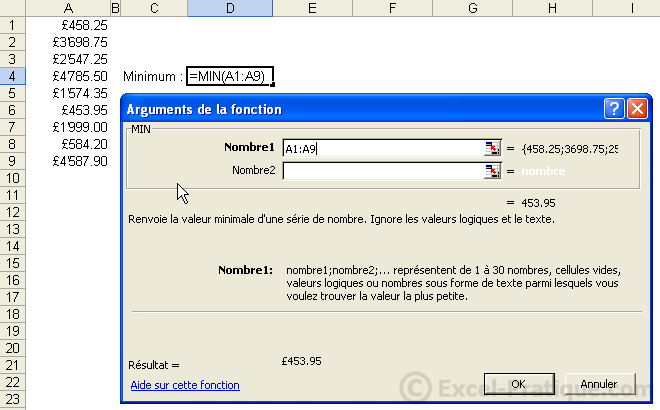Viewport: 660px width, 410px height.
Task: Select row 23 header
Action: click(x=12, y=399)
